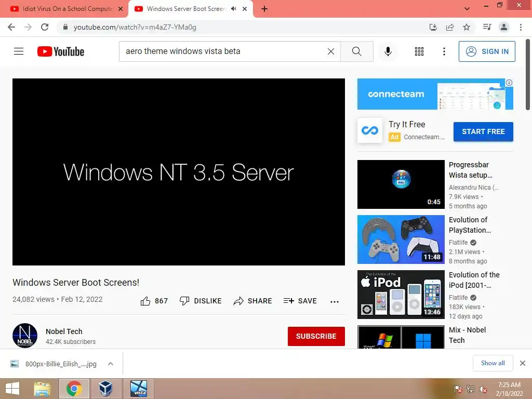Mute the tab via speaker icon
The height and width of the screenshot is (399, 532).
pos(233,9)
